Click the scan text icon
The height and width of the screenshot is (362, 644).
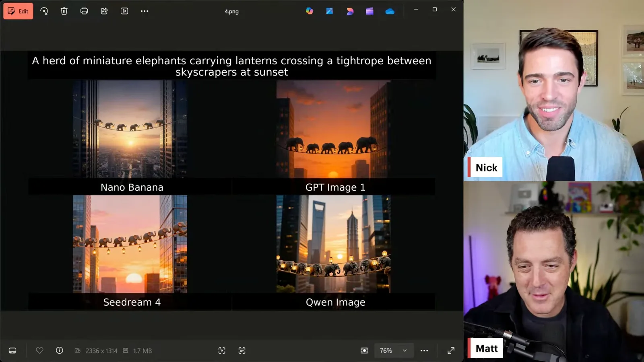(242, 351)
